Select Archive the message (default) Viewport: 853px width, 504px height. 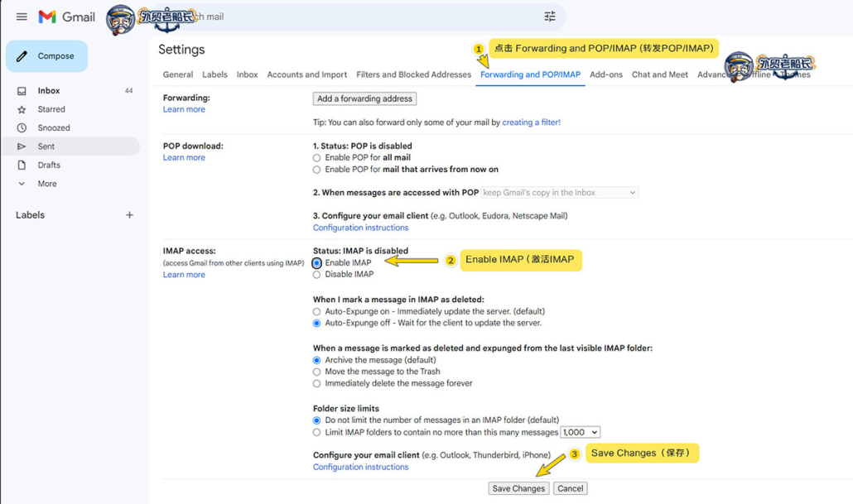coord(316,361)
